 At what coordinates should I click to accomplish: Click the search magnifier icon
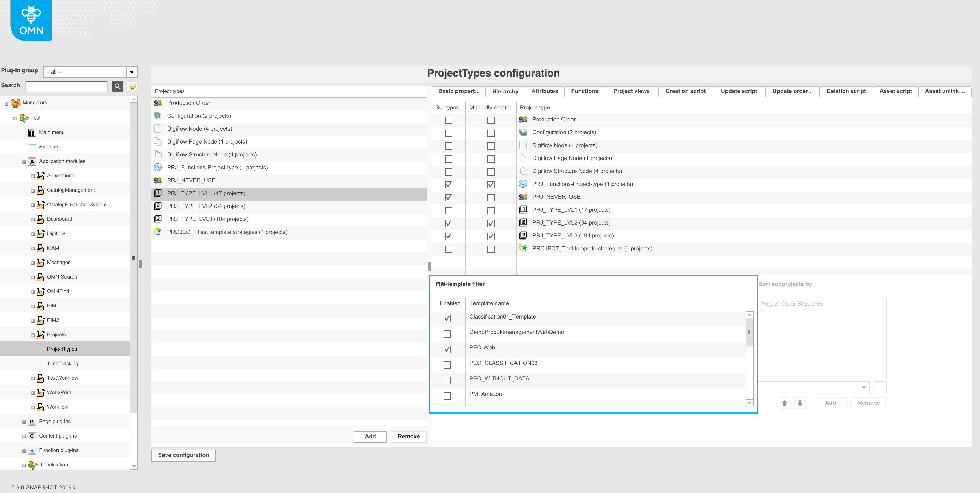tap(117, 86)
